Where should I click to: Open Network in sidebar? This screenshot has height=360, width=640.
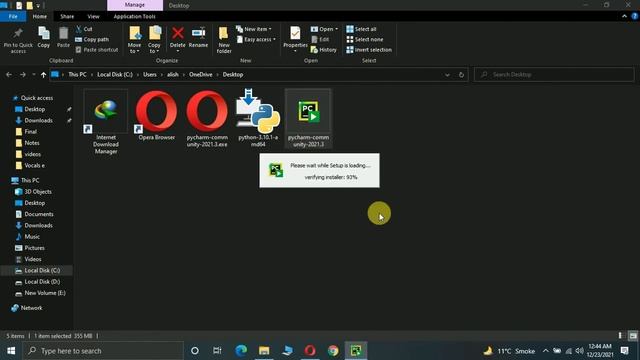click(31, 308)
